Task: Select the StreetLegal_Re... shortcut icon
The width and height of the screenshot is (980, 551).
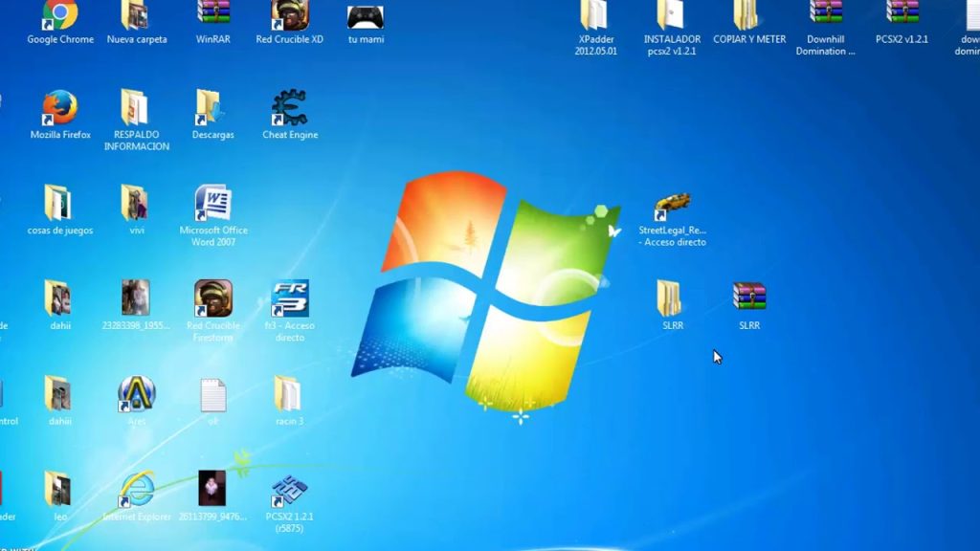Action: coord(672,205)
